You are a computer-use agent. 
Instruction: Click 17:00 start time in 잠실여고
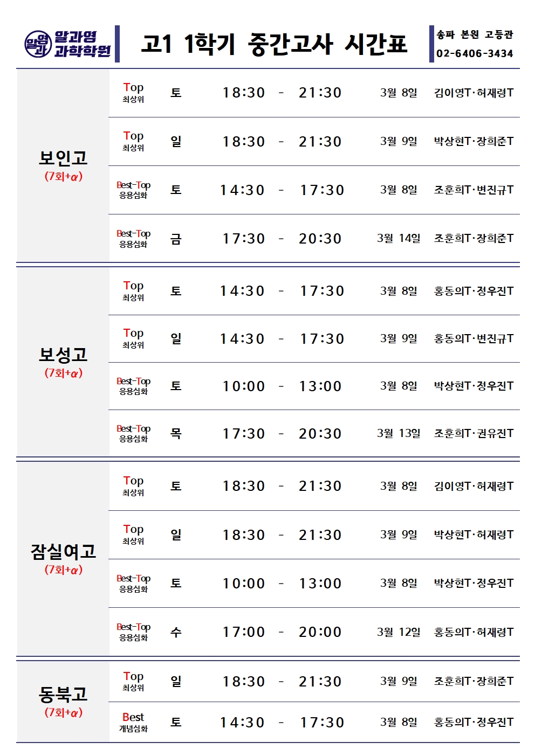[x=244, y=632]
